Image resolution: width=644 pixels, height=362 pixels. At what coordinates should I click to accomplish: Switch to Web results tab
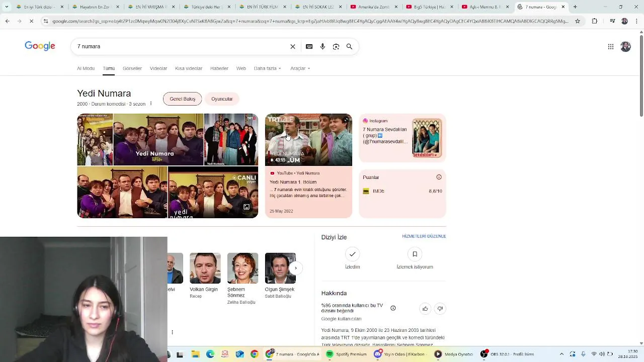coord(241,68)
